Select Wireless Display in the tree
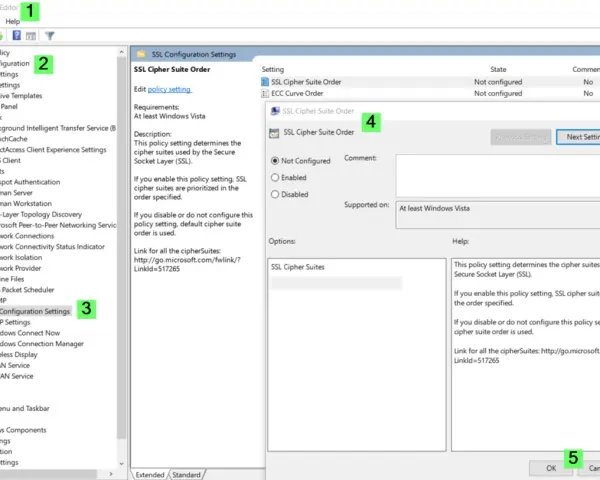The height and width of the screenshot is (480, 600). point(19,354)
